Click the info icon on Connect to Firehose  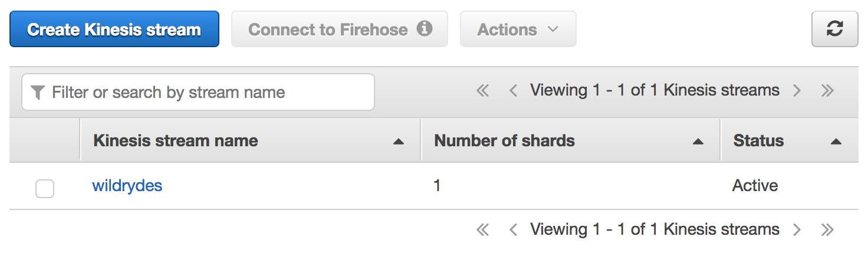coord(425,28)
